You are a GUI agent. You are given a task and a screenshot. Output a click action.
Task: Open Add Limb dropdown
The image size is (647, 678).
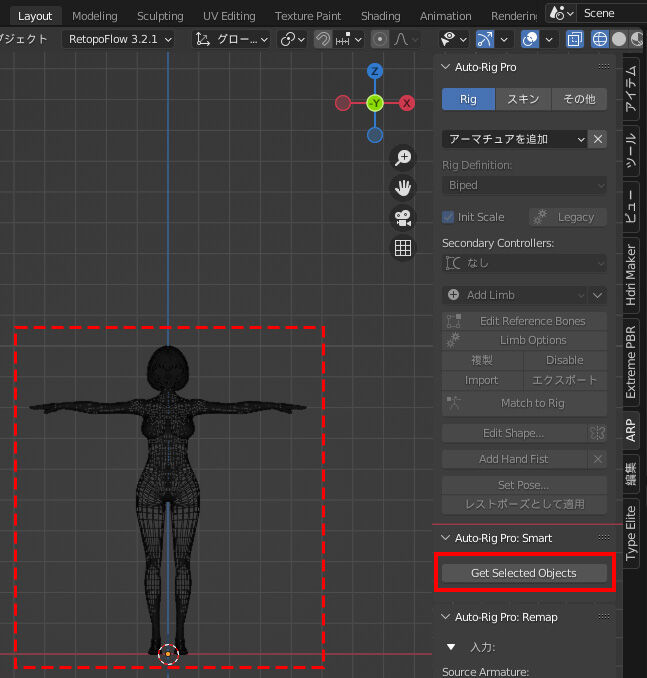[x=514, y=295]
